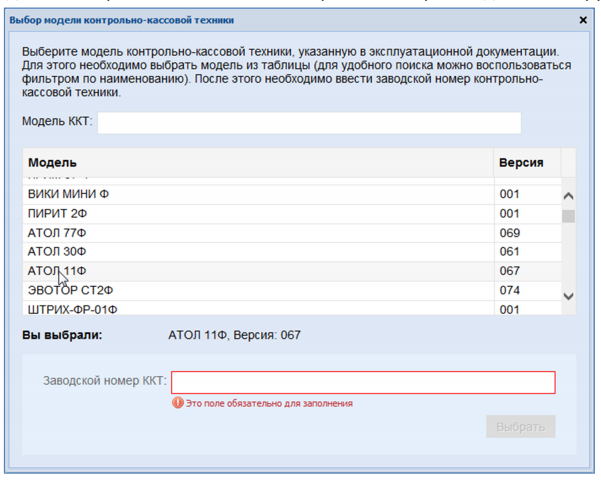Focus the Заводской номер ККТ field
This screenshot has width=601, height=486.
363,382
